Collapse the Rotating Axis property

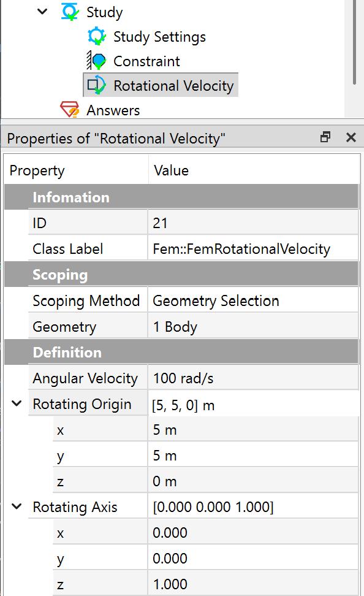coord(17,506)
